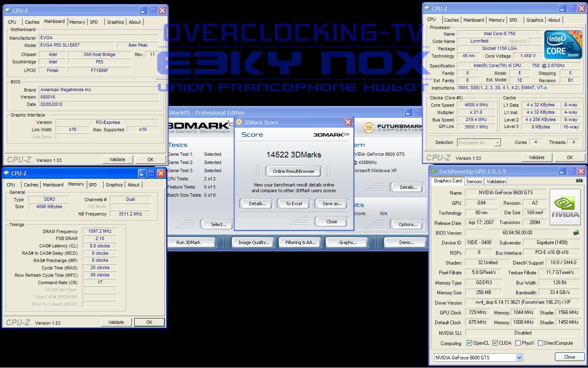Click Graphs button in 3DMark05
Image resolution: width=588 pixels, height=368 pixels.
[x=347, y=242]
